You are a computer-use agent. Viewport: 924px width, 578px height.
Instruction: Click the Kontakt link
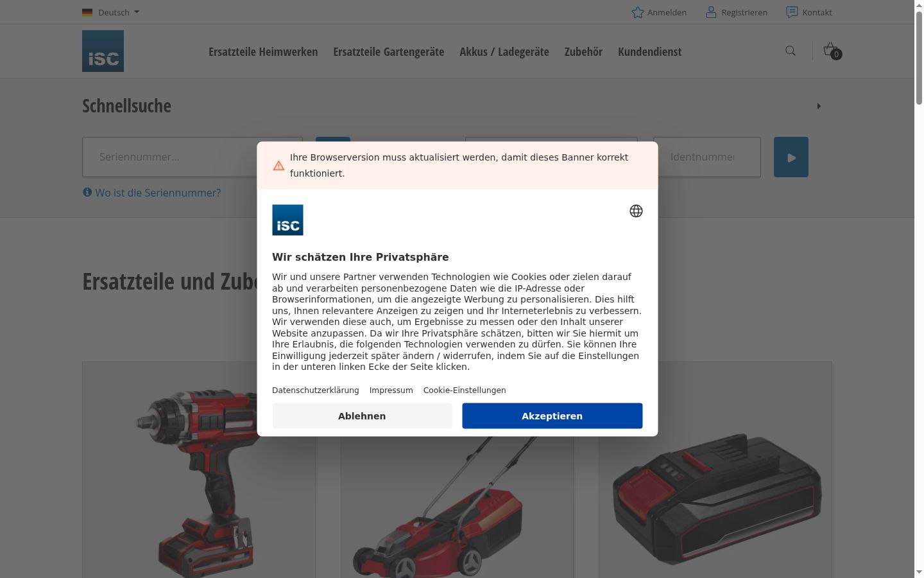coord(817,12)
